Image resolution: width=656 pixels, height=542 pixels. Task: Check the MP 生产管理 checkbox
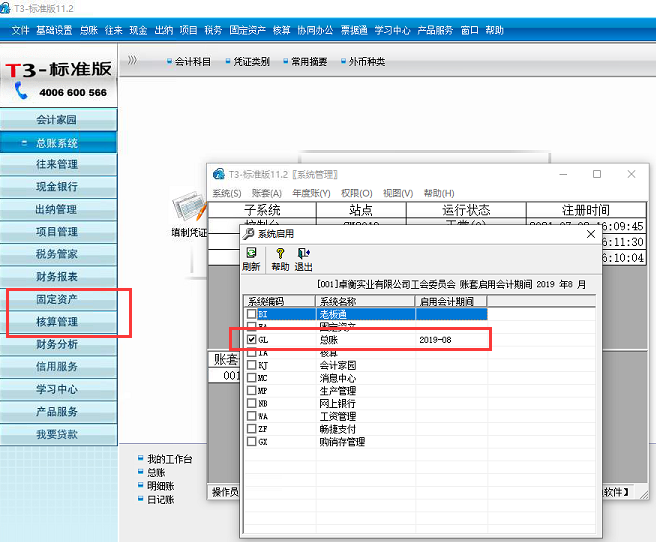[x=251, y=391]
